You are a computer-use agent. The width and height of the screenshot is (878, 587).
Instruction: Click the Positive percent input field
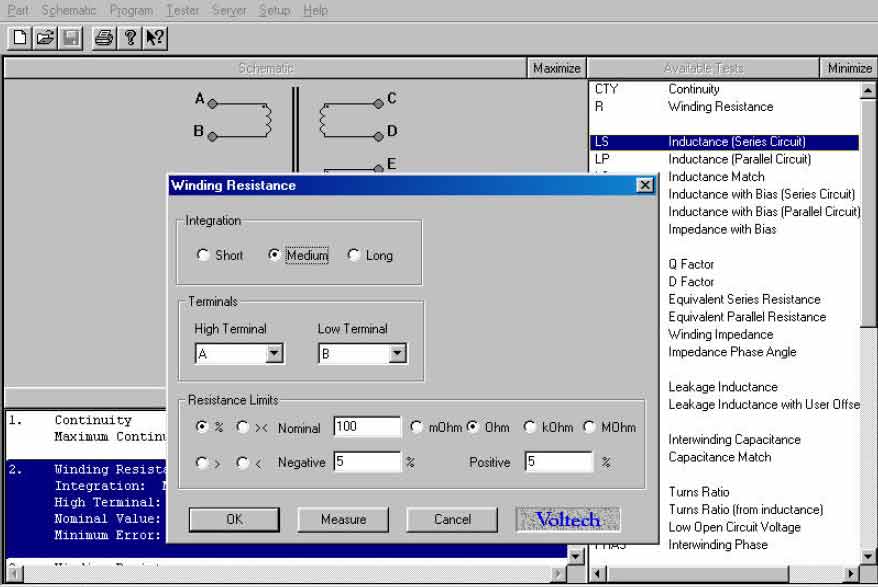point(559,462)
